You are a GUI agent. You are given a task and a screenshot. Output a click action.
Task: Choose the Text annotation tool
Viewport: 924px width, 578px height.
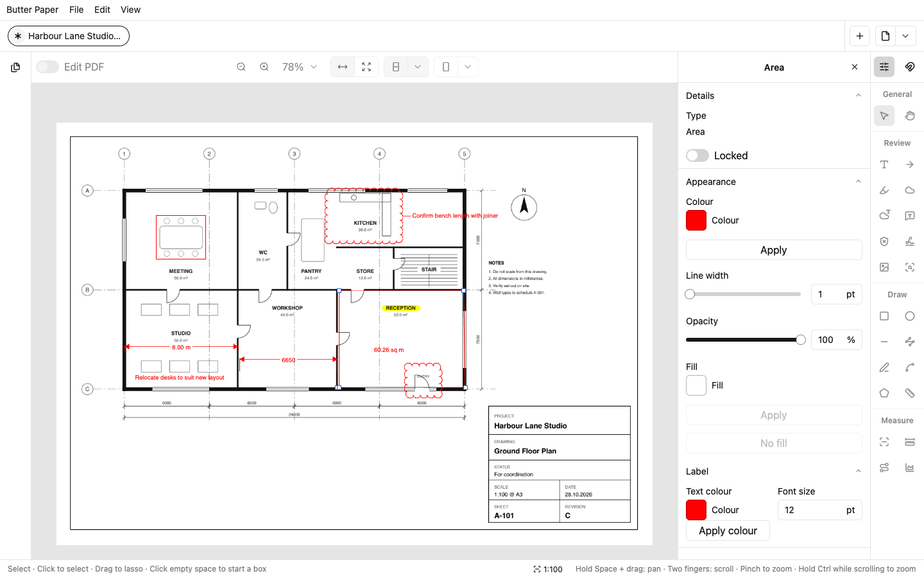[884, 164]
